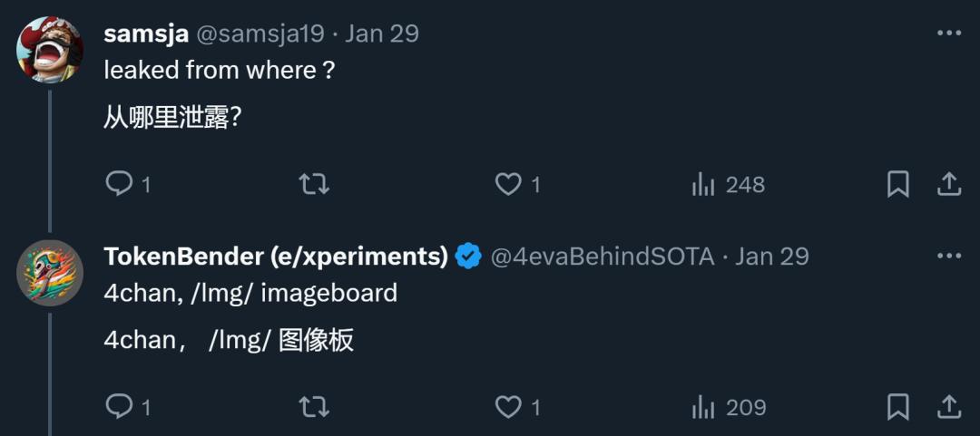Image resolution: width=980 pixels, height=436 pixels.
Task: Open more options on TokenBender's tweet
Action: coord(948,257)
